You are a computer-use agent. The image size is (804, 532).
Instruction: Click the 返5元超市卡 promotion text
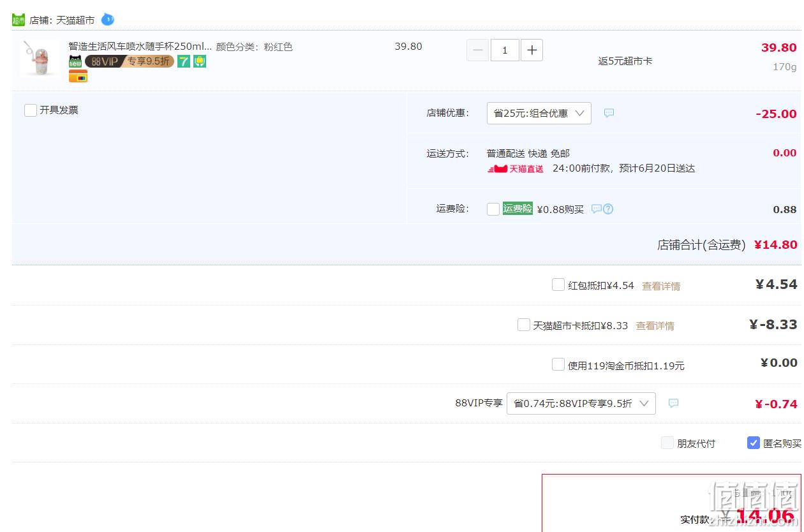pos(625,61)
